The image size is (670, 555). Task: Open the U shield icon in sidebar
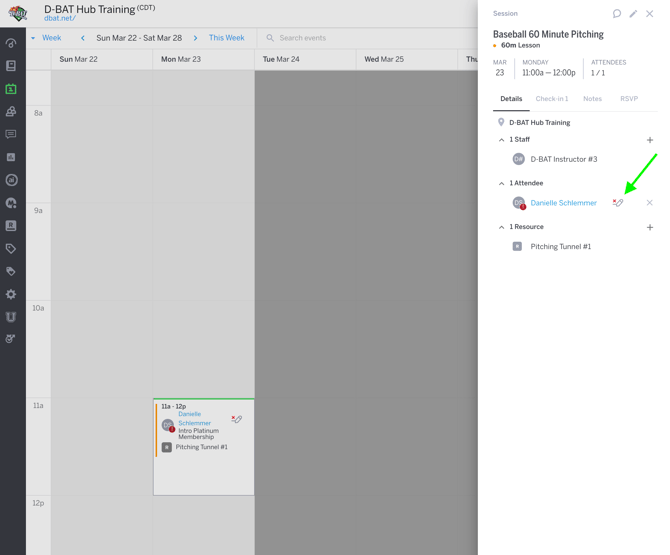[11, 317]
